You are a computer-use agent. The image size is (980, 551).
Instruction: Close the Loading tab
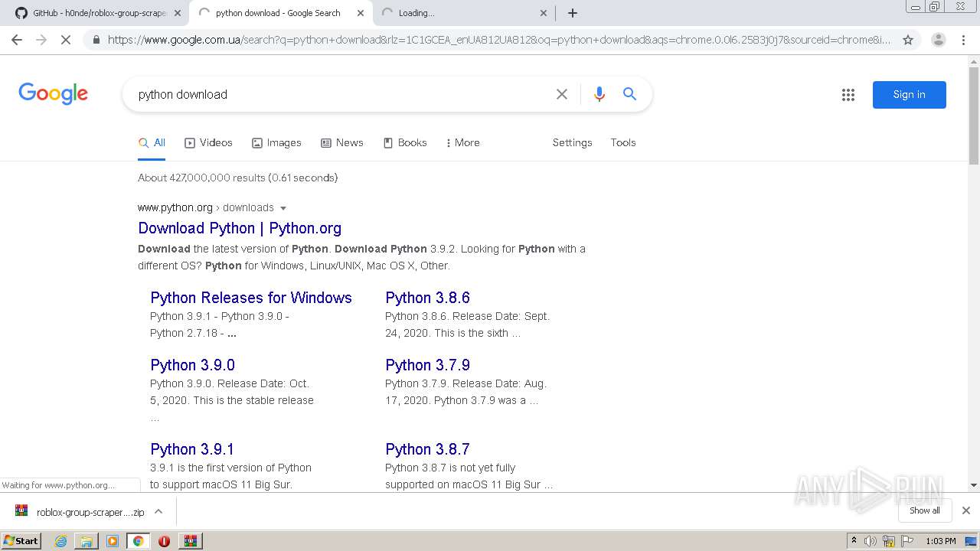click(x=544, y=13)
